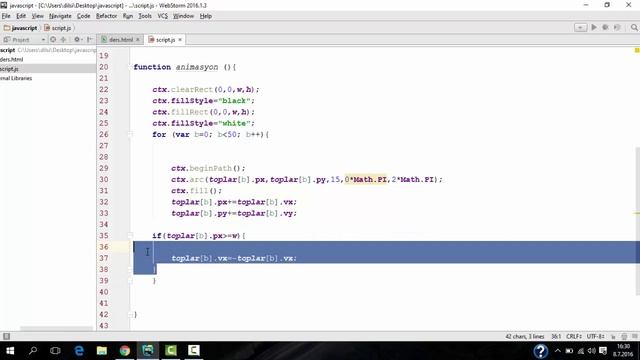This screenshot has width=640, height=360.
Task: Open the Edit menu
Action: (21, 16)
